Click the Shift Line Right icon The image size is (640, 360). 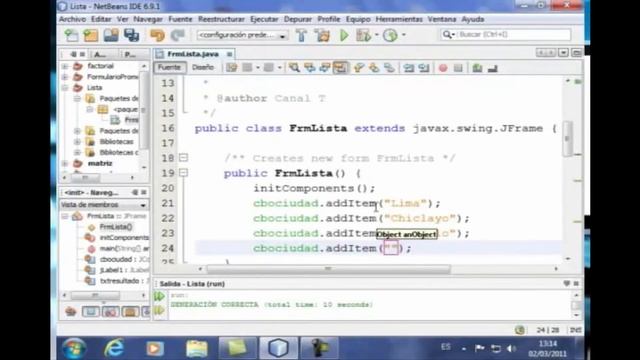tap(423, 68)
